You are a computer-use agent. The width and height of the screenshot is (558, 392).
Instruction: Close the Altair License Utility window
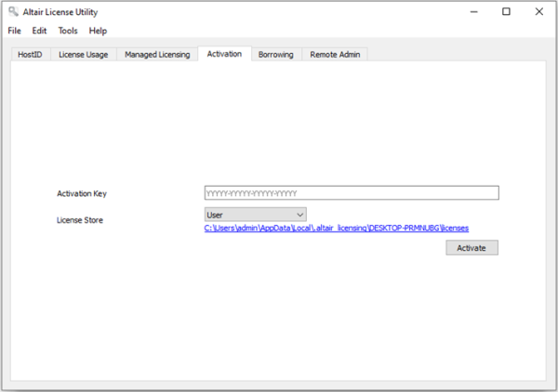coord(539,12)
